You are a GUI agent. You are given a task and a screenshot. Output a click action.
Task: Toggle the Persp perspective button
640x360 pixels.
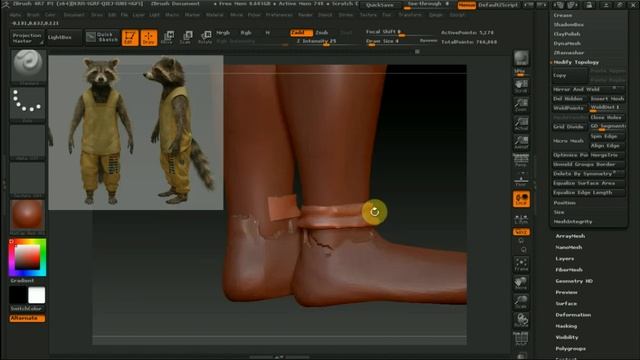coord(521,160)
